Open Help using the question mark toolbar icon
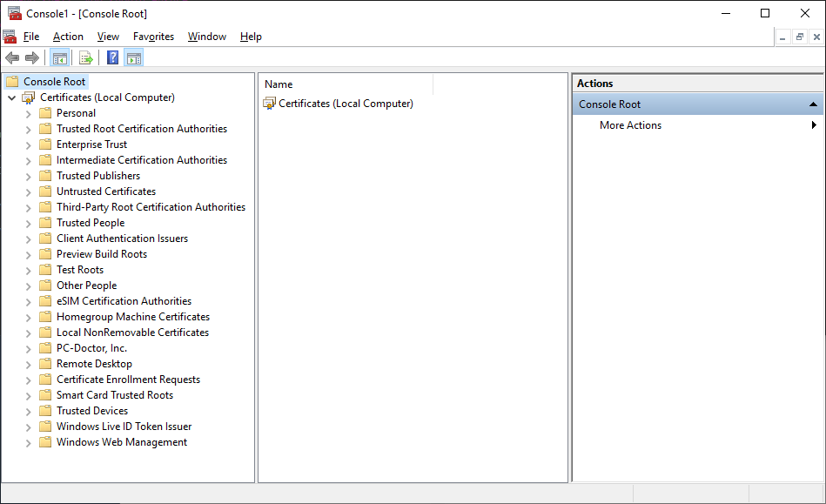 111,57
